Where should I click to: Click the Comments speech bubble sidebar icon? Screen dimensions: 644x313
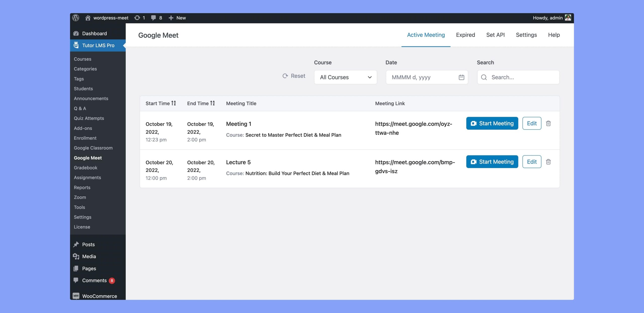(x=76, y=280)
